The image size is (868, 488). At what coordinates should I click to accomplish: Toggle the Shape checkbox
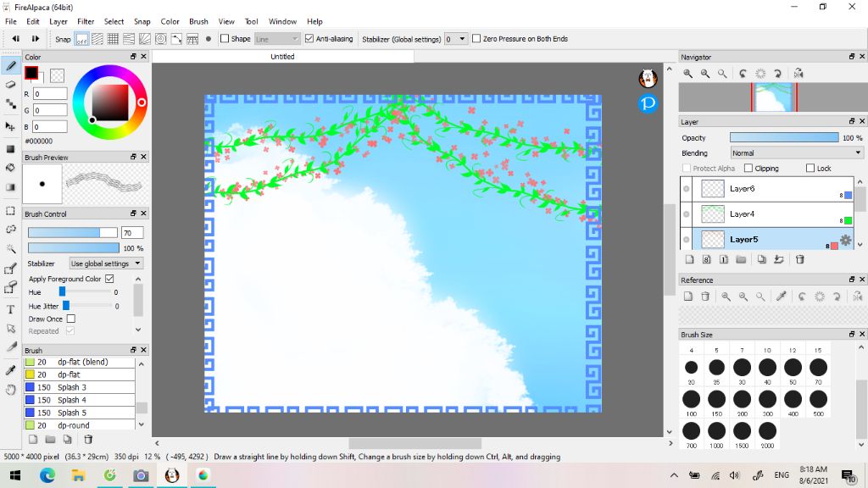click(x=225, y=39)
